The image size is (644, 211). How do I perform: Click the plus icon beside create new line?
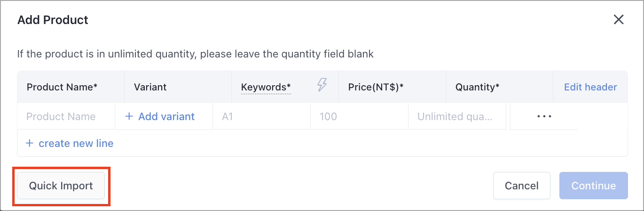[30, 143]
